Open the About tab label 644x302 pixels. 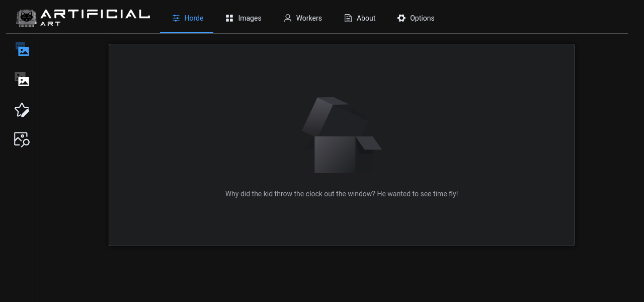tap(366, 18)
